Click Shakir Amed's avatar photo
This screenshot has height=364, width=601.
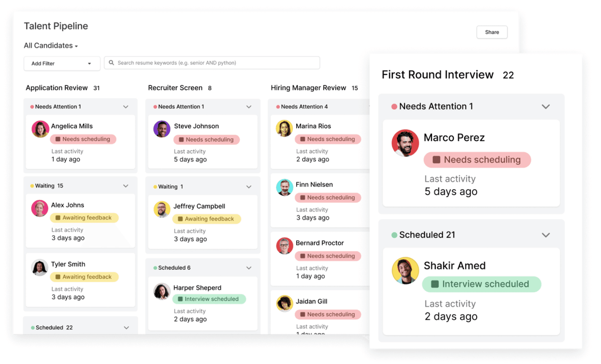(x=405, y=270)
